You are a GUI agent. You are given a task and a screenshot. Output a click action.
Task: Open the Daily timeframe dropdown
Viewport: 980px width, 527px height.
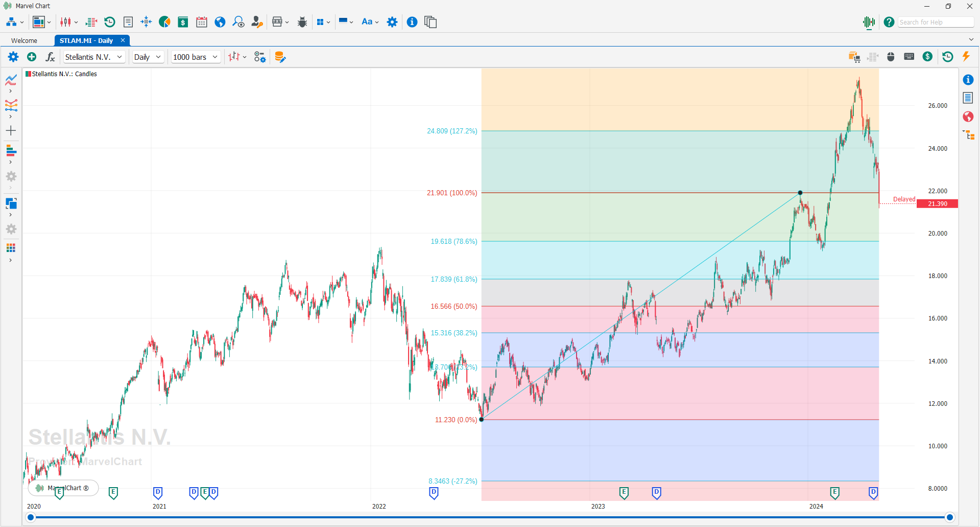tap(148, 57)
